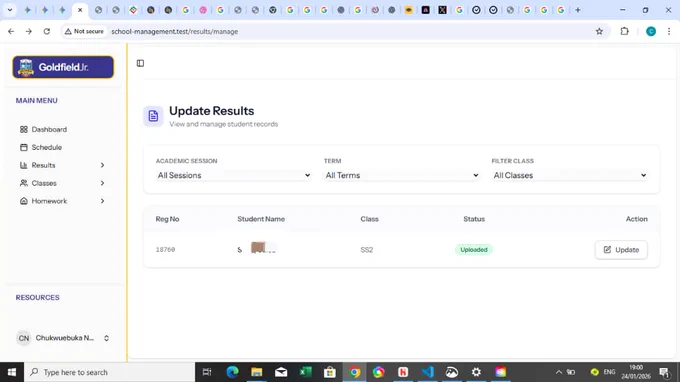Open the Mail app from taskbar
The height and width of the screenshot is (382, 680).
tap(281, 372)
